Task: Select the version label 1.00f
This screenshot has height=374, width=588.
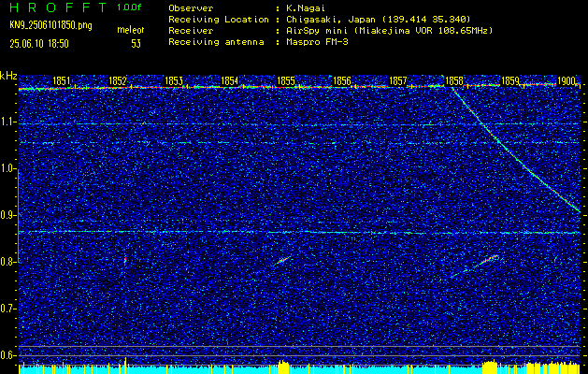Action: tap(129, 7)
